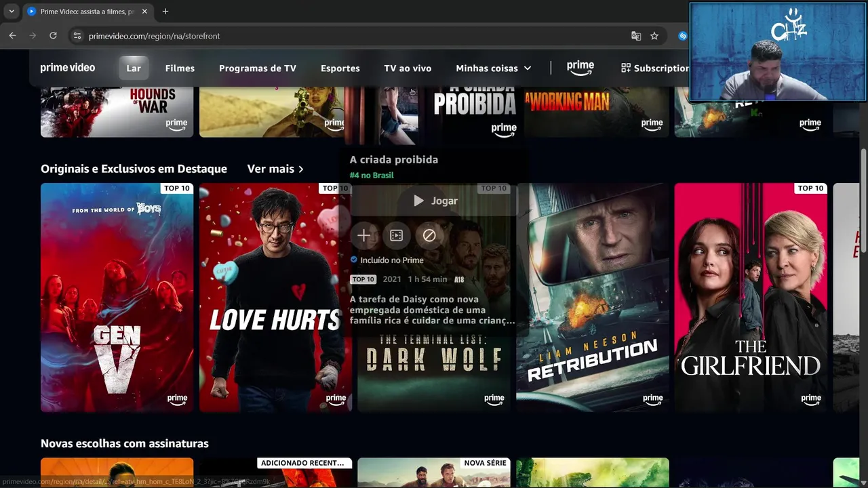Bookmark this page with the star icon

654,36
